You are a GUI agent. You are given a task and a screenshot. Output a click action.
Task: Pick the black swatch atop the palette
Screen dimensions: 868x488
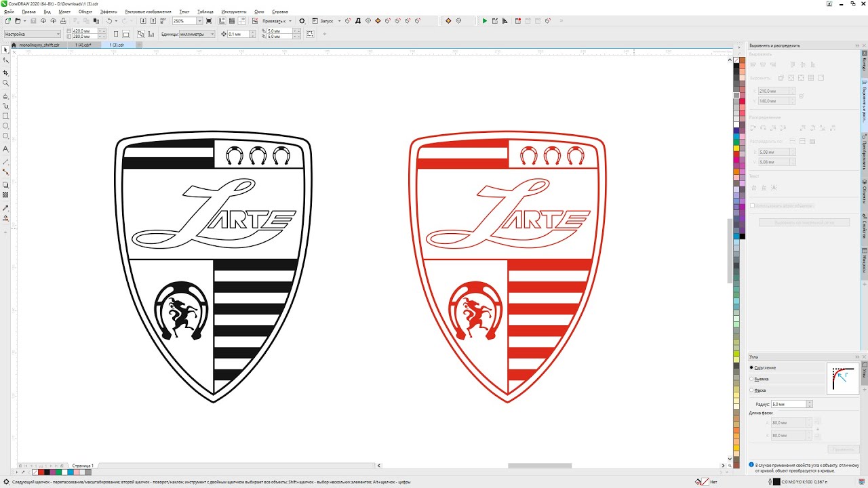click(736, 66)
